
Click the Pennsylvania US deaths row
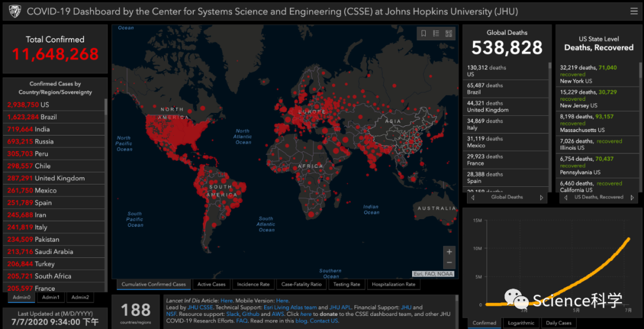[597, 165]
